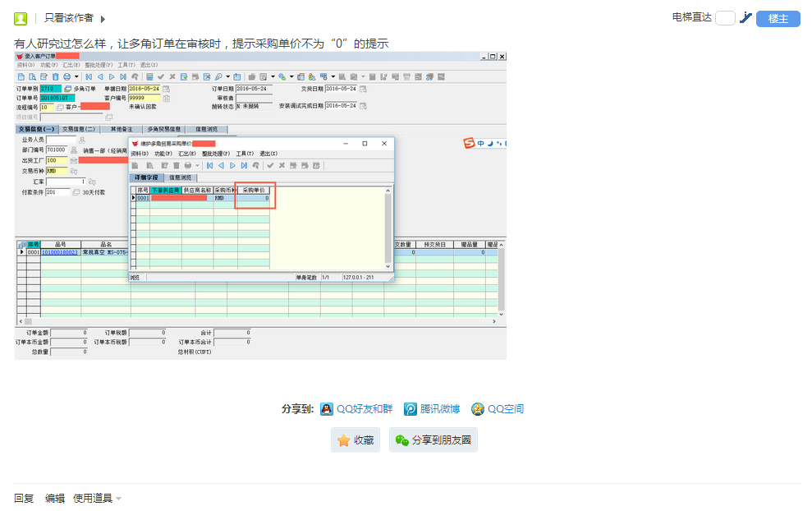Click the calendar icon beside 交货日期

pyautogui.click(x=363, y=89)
